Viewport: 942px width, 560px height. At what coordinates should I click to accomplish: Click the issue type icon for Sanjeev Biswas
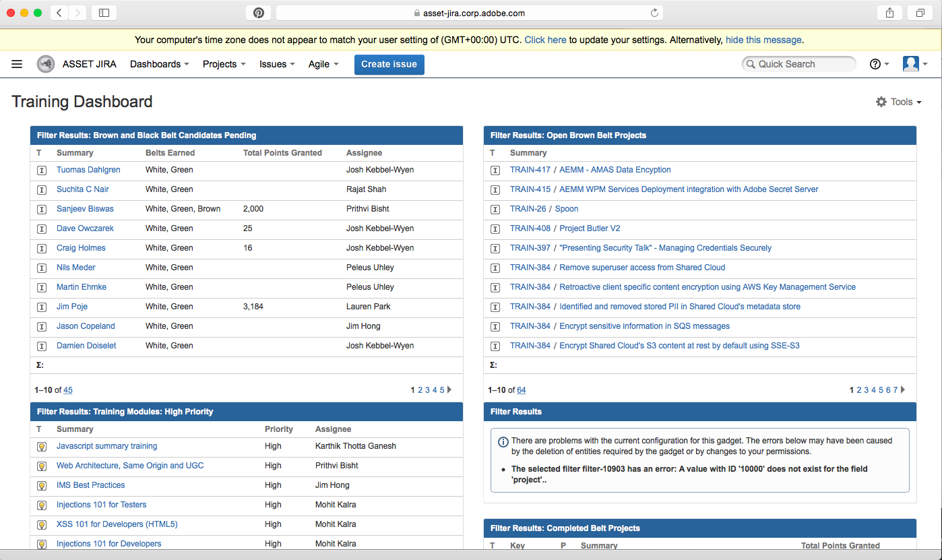[41, 210]
